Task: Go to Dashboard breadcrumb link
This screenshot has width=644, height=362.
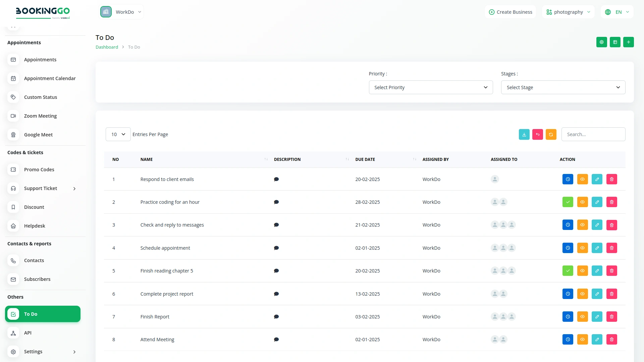Action: (x=107, y=47)
